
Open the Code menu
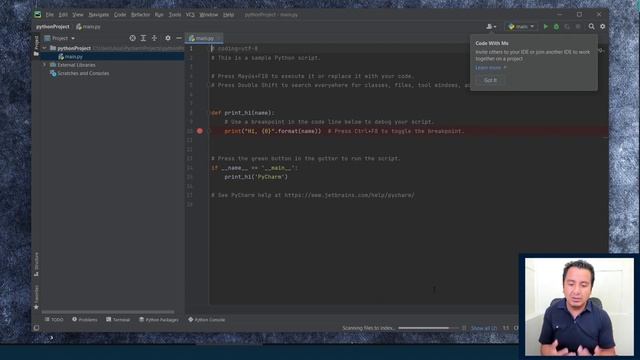point(120,15)
